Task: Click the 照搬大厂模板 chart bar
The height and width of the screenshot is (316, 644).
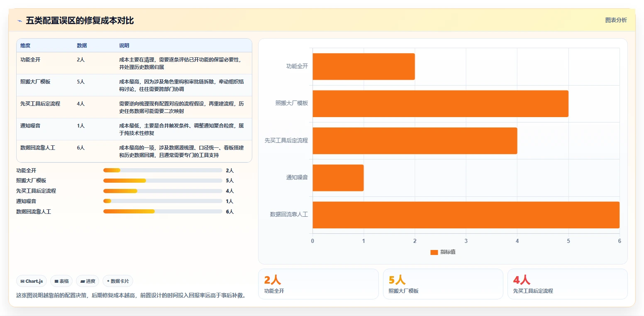Action: click(x=440, y=103)
